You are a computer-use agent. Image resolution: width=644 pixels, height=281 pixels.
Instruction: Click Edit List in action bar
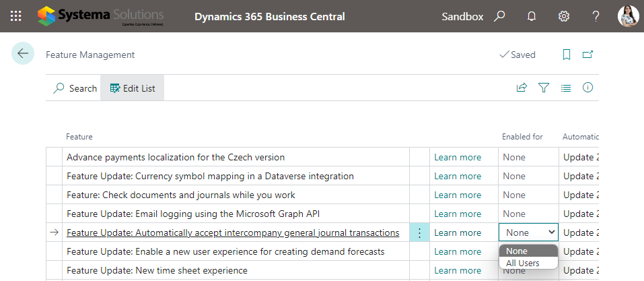(133, 88)
